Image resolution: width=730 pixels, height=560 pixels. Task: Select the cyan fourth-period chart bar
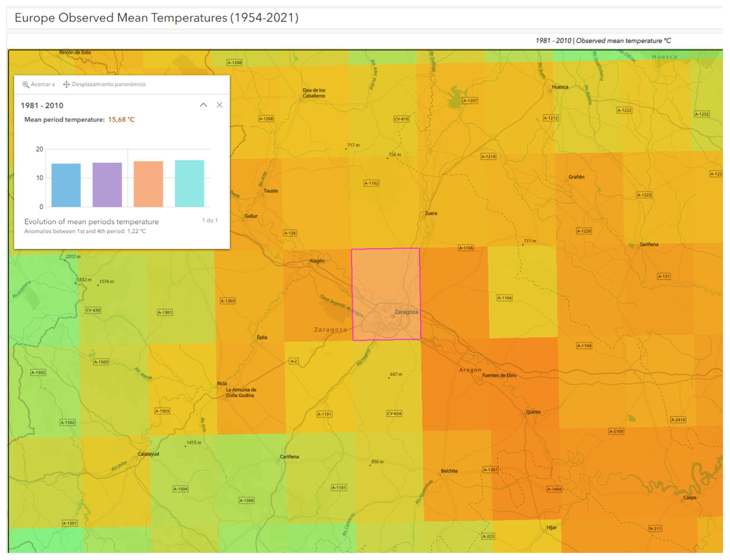[x=189, y=183]
